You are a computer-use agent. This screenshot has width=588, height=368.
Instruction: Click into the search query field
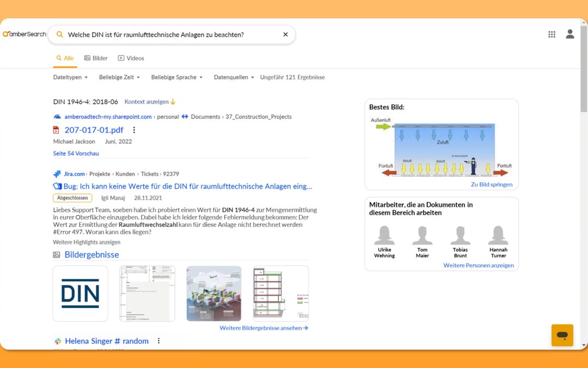tap(173, 34)
